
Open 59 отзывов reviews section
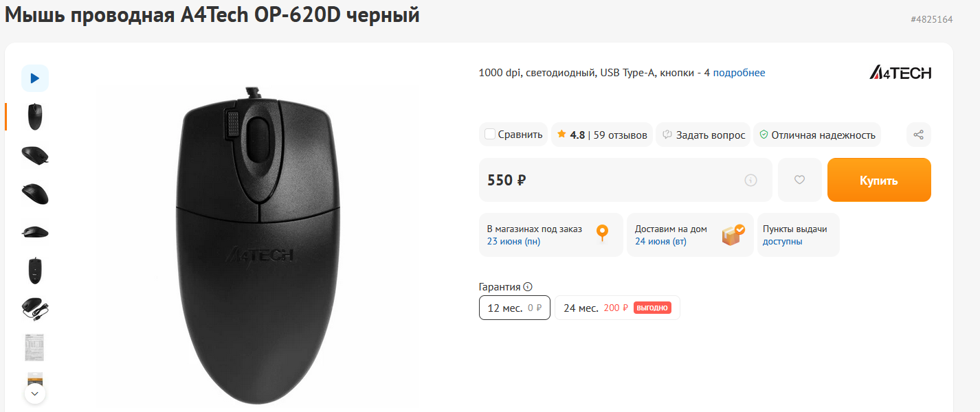pos(620,135)
